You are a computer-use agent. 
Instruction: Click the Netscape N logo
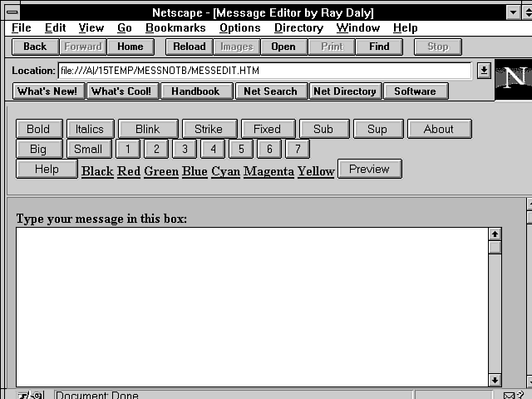click(x=515, y=78)
